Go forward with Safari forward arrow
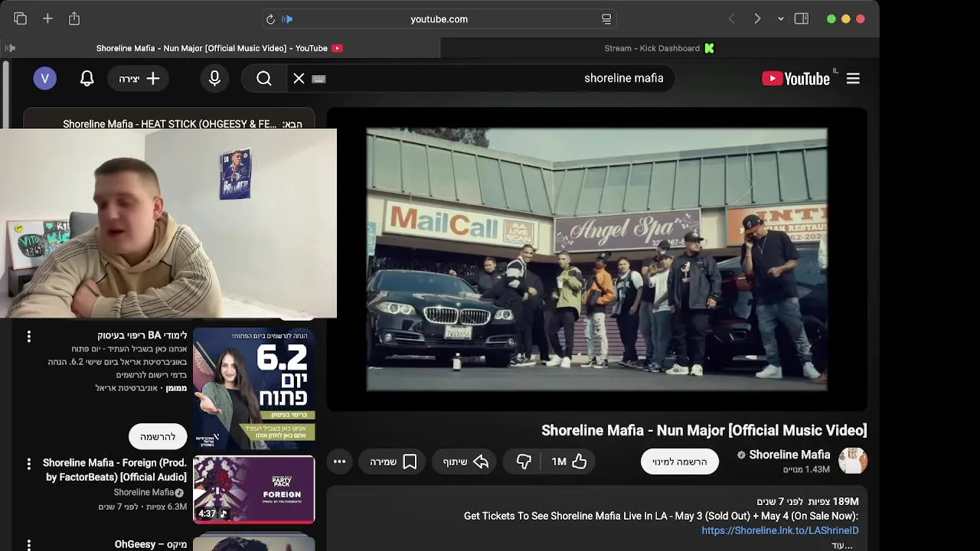This screenshot has height=551, width=980. (x=757, y=18)
